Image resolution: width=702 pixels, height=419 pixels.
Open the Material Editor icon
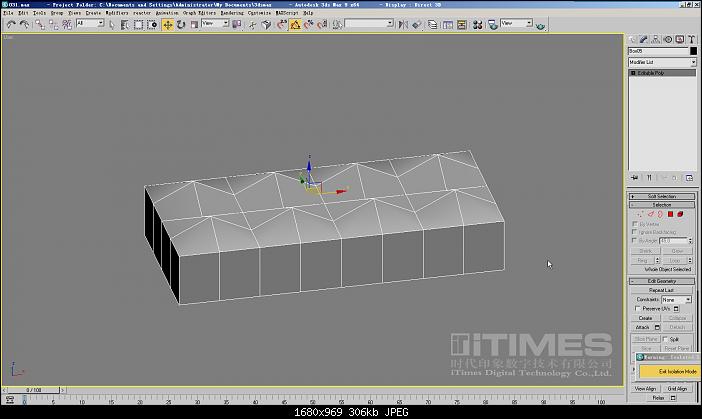click(478, 25)
